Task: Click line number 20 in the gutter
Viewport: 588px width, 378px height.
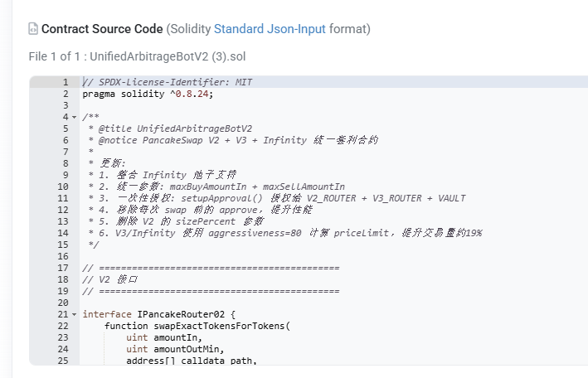Action: click(x=63, y=303)
